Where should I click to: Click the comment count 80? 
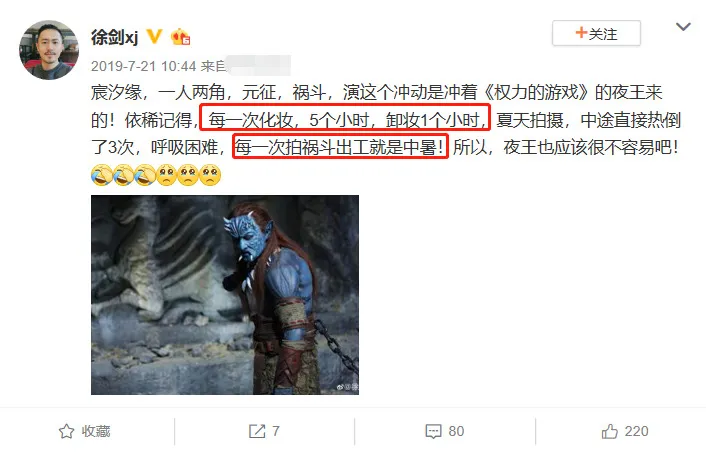pos(456,431)
